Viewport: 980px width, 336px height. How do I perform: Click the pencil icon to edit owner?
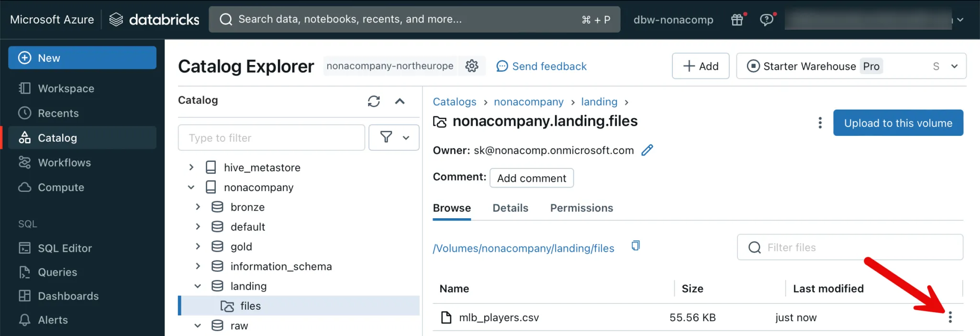pyautogui.click(x=647, y=150)
